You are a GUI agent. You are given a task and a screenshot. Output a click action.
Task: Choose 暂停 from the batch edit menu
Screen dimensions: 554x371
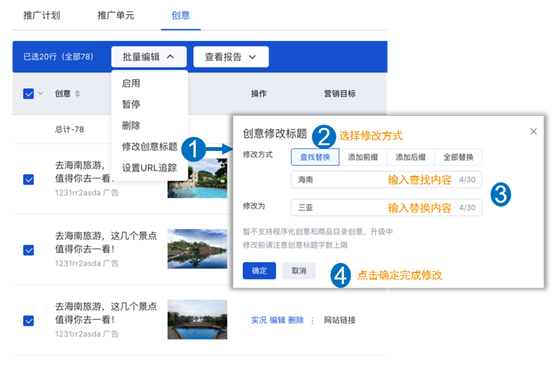tap(131, 104)
